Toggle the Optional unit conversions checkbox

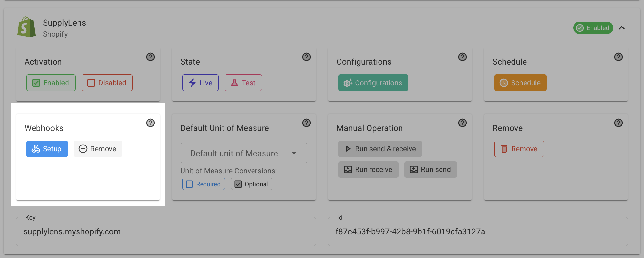tap(252, 184)
